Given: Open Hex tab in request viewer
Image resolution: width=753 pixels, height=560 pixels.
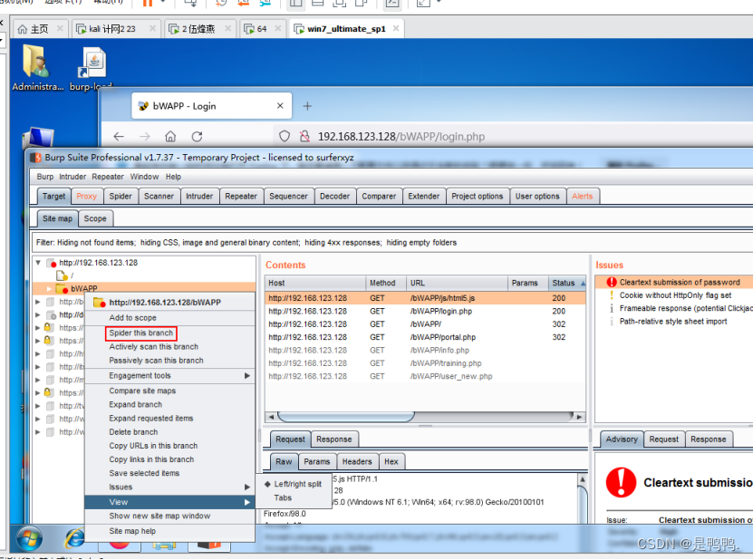Looking at the screenshot, I should [391, 461].
